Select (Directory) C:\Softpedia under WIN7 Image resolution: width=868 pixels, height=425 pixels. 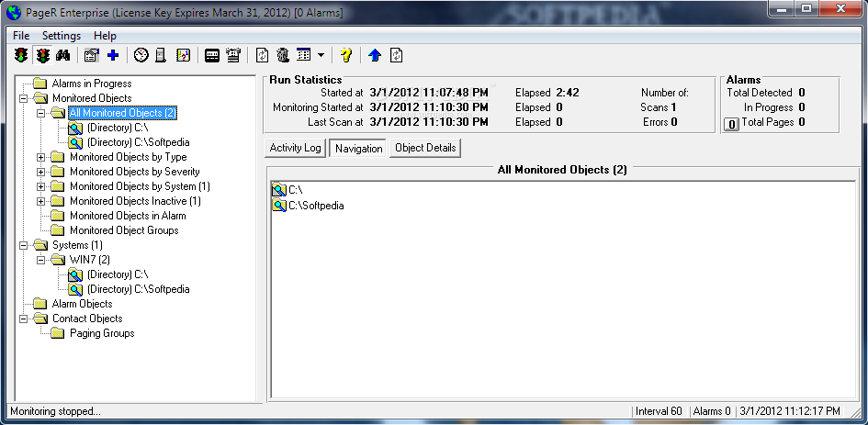tap(139, 289)
